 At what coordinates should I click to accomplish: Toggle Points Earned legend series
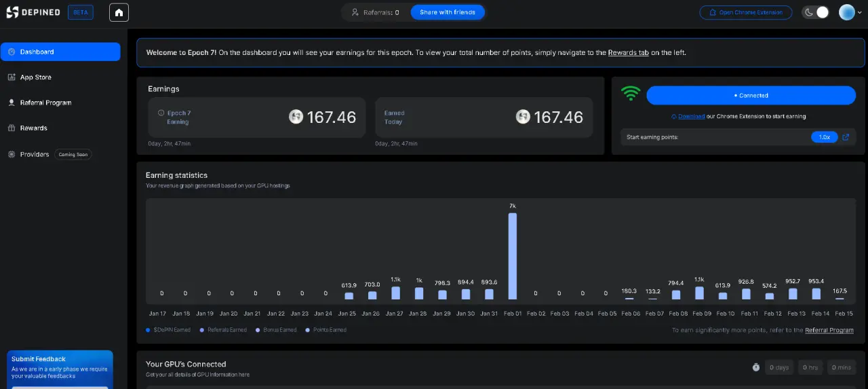click(x=325, y=330)
